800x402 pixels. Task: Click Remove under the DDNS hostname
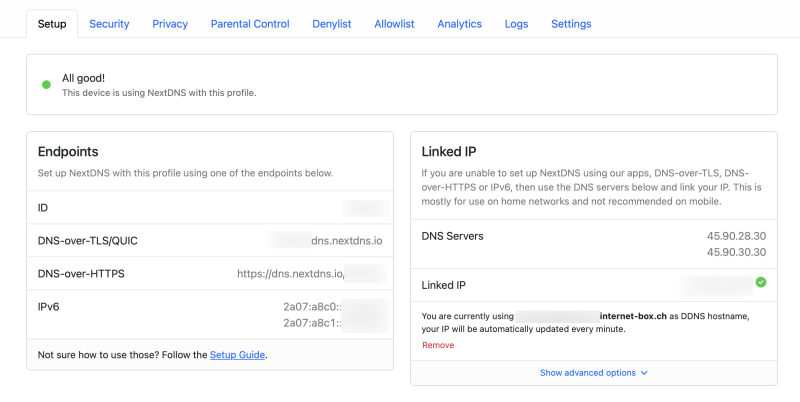click(x=438, y=345)
